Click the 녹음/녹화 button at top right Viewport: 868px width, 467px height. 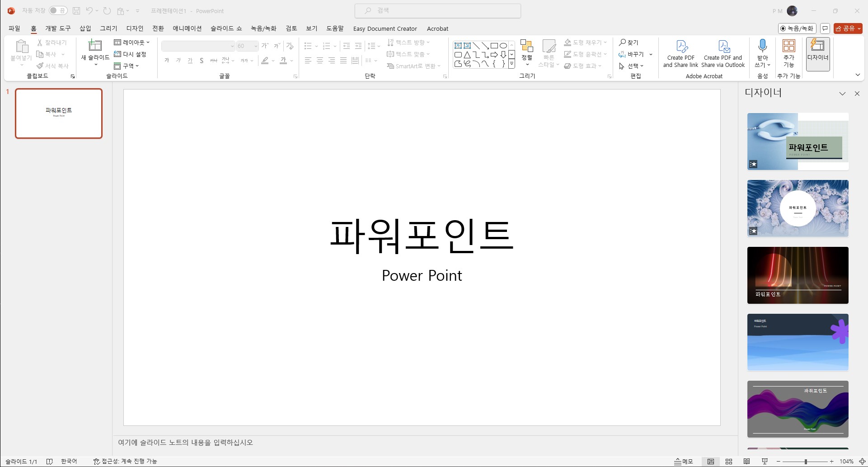click(x=797, y=28)
